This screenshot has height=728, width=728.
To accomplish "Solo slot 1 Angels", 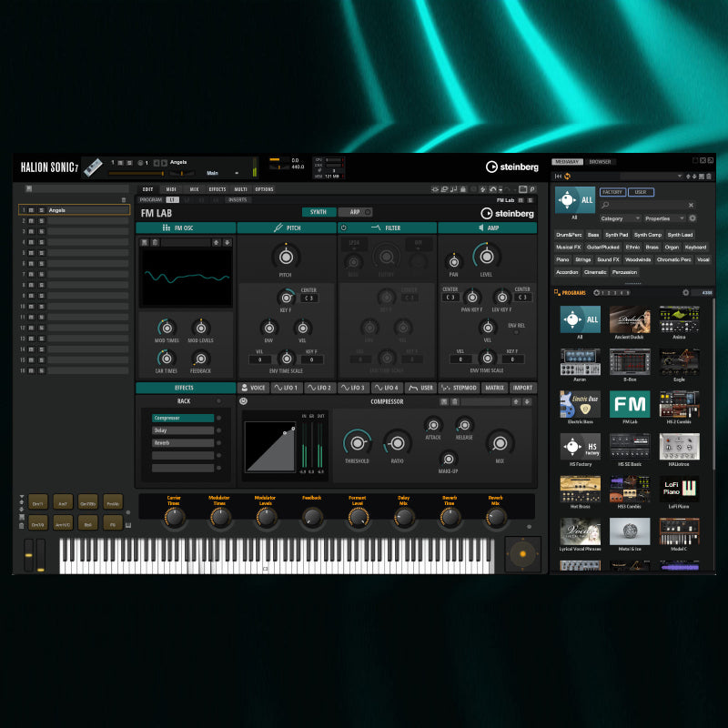I will pyautogui.click(x=41, y=210).
